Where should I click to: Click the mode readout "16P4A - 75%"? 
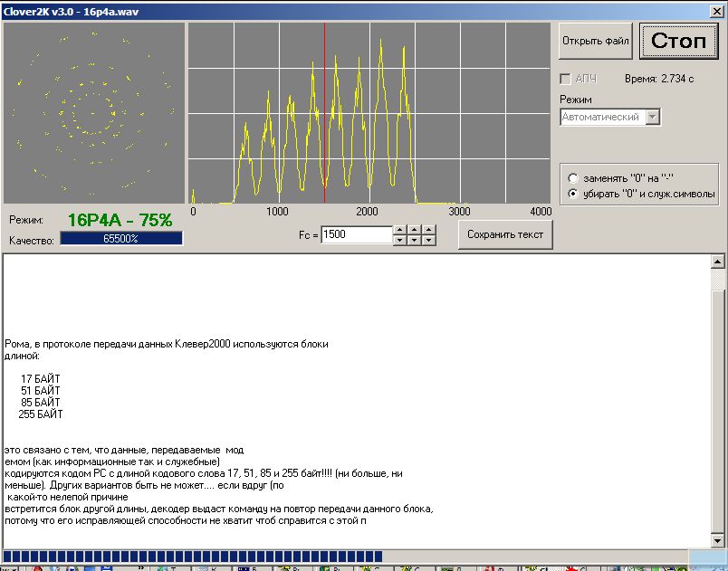click(x=120, y=220)
